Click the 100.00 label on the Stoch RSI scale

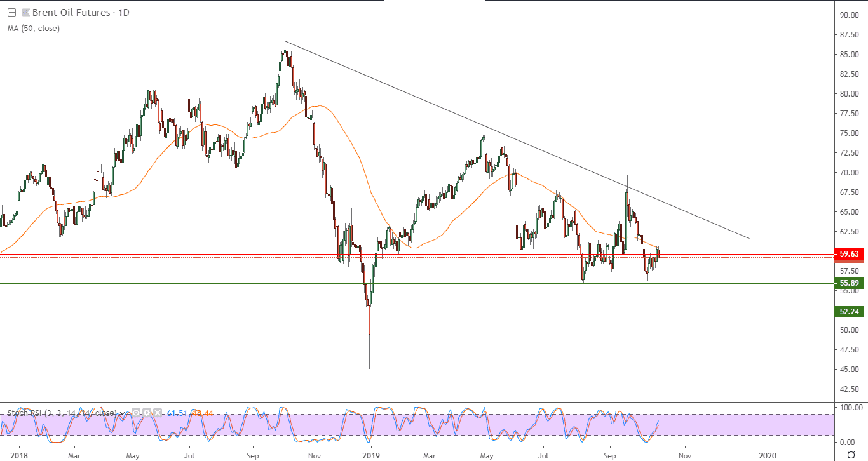851,407
